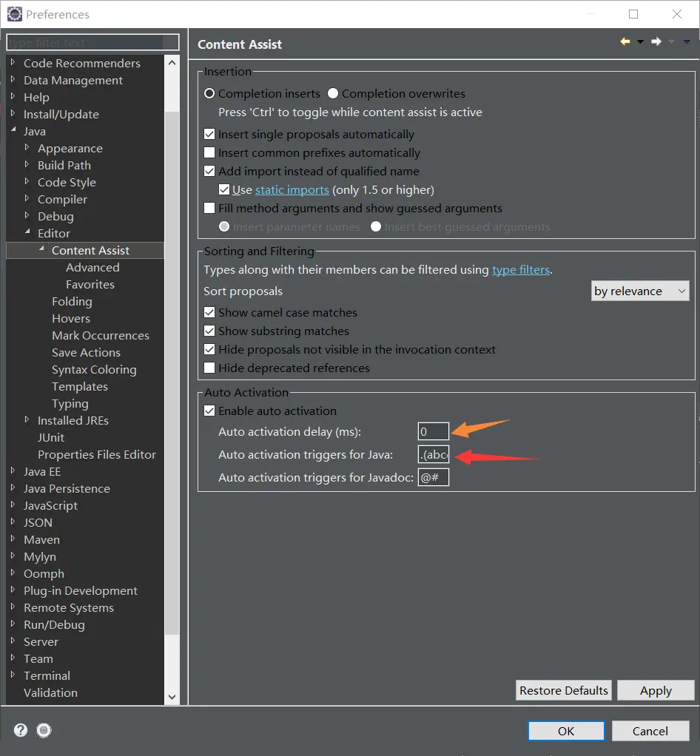Image resolution: width=700 pixels, height=756 pixels.
Task: Open the back history dropdown arrow
Action: coord(640,42)
